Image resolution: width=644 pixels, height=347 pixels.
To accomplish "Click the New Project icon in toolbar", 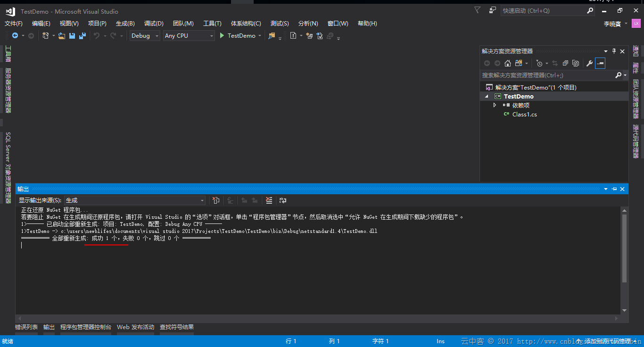I will (46, 36).
